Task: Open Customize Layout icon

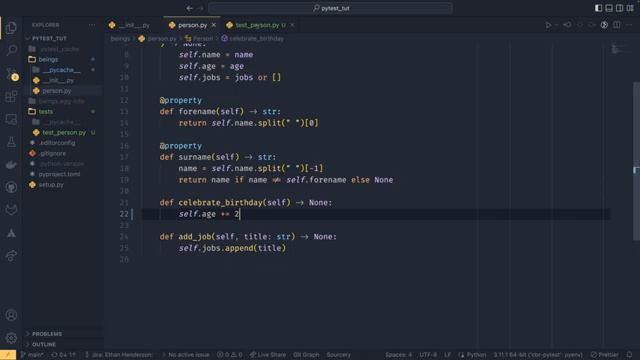Action: pyautogui.click(x=630, y=8)
